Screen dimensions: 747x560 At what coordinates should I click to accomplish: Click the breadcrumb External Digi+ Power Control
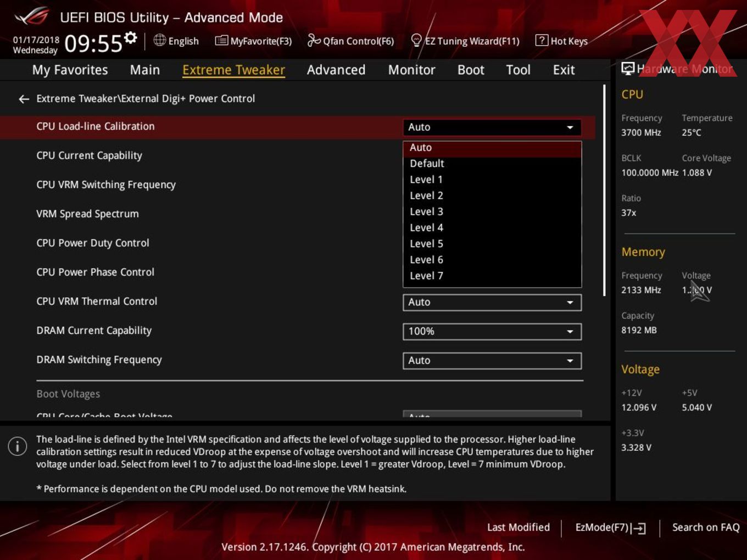188,99
